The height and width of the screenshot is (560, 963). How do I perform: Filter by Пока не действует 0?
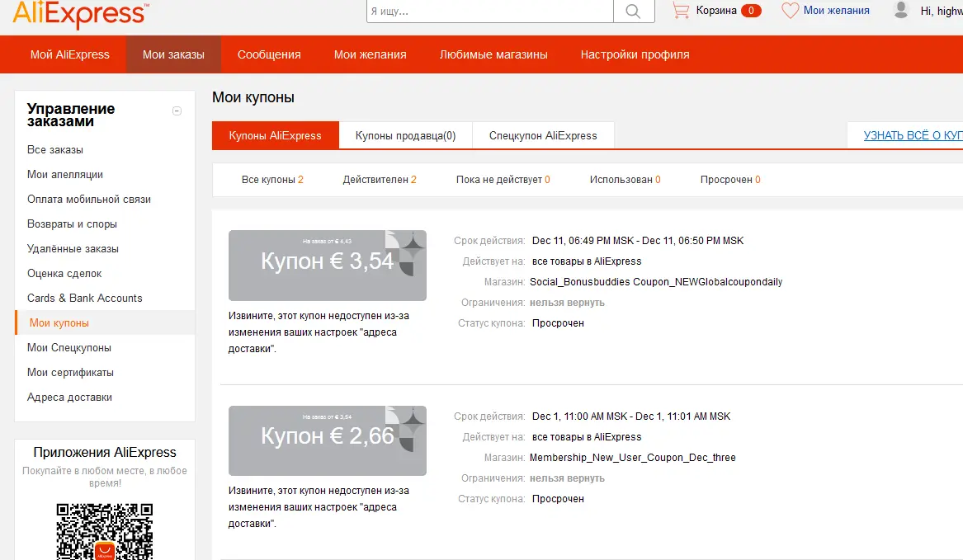[503, 180]
